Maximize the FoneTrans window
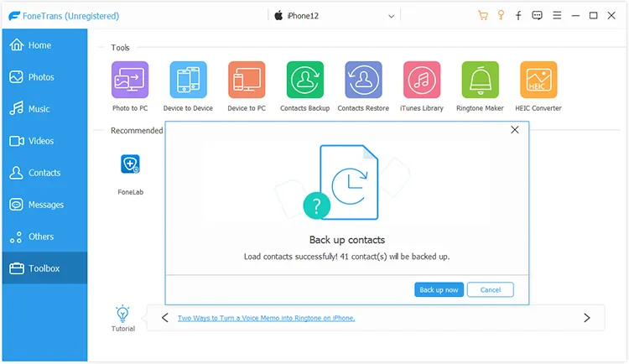 [593, 16]
